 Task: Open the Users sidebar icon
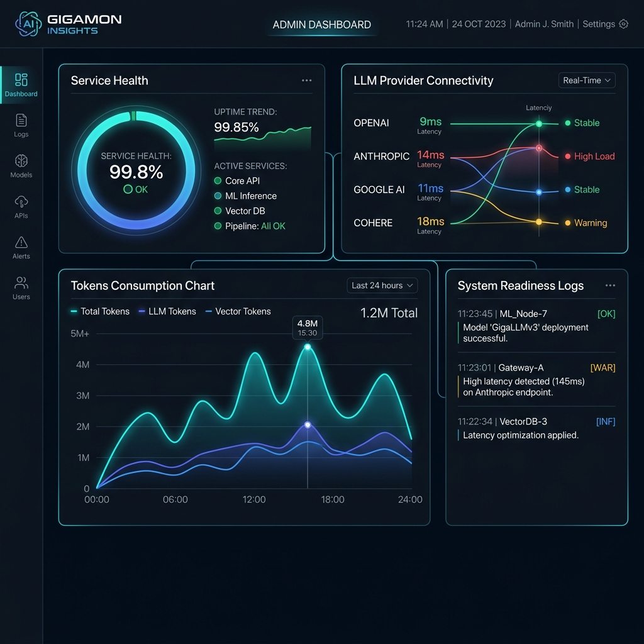click(21, 282)
